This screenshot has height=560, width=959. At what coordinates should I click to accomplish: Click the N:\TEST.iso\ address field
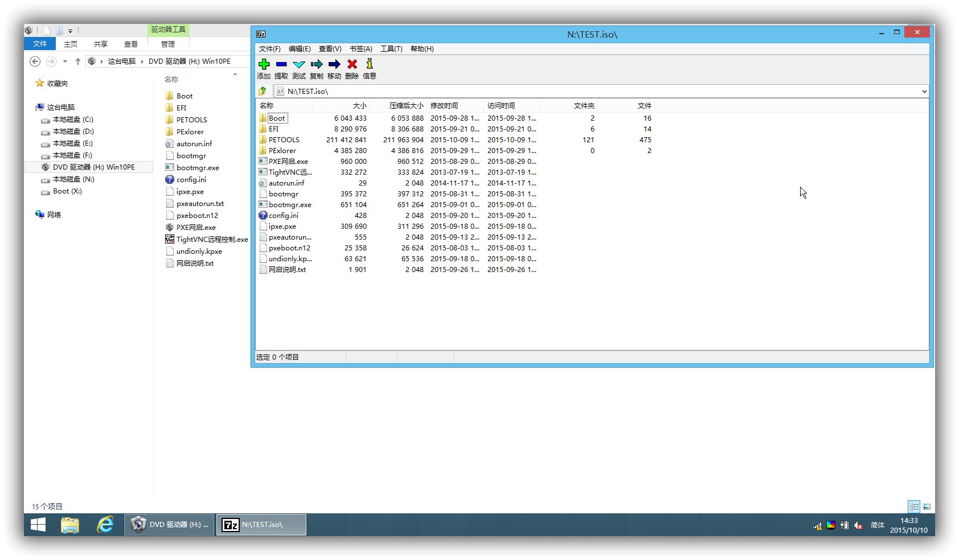tap(596, 91)
